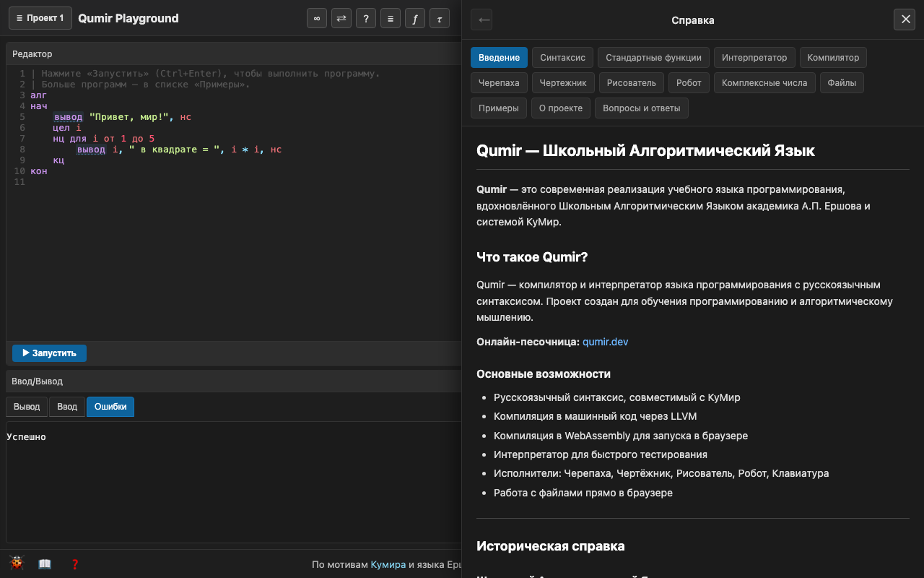
Task: Click the three-lines list icon next to f
Action: (x=391, y=18)
